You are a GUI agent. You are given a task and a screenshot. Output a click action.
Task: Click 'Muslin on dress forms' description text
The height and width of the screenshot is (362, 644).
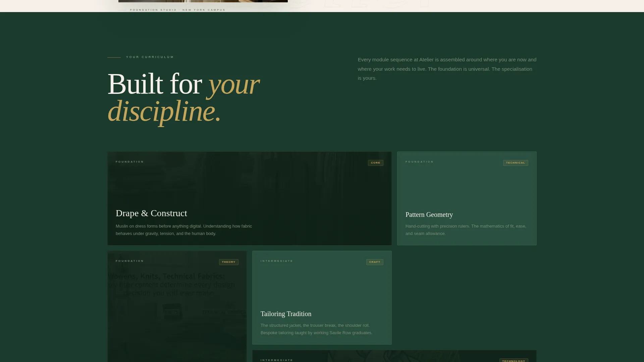[x=184, y=230]
